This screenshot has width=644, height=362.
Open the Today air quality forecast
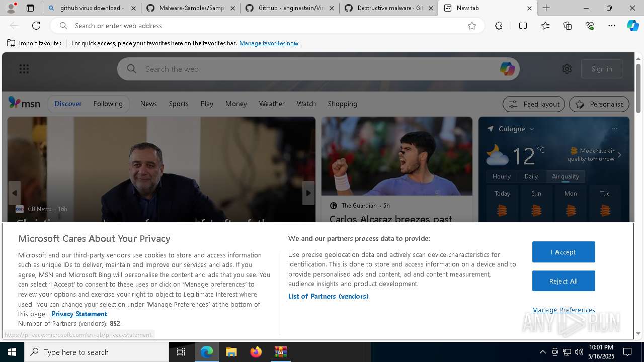502,205
